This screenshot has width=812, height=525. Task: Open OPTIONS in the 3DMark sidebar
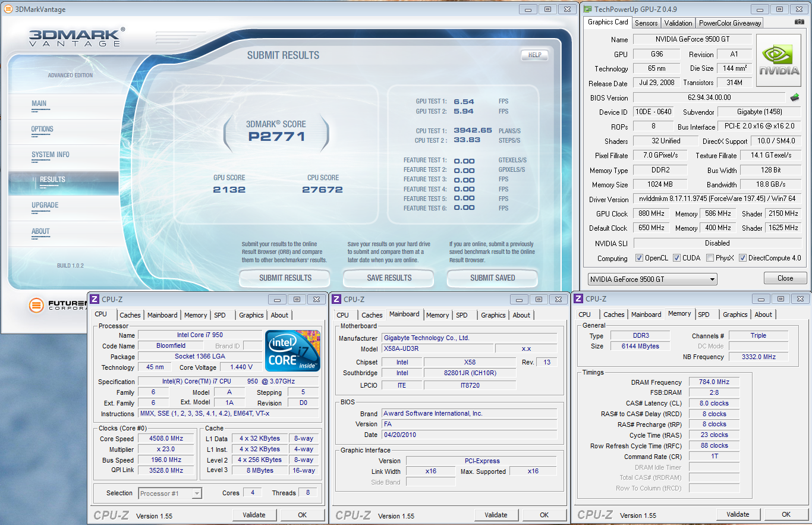42,129
